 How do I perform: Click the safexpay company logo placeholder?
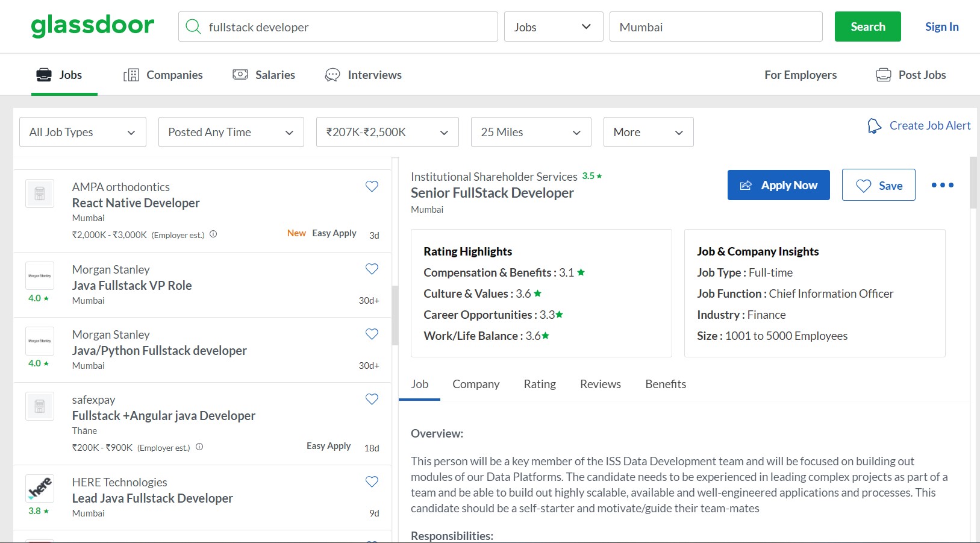coord(40,406)
